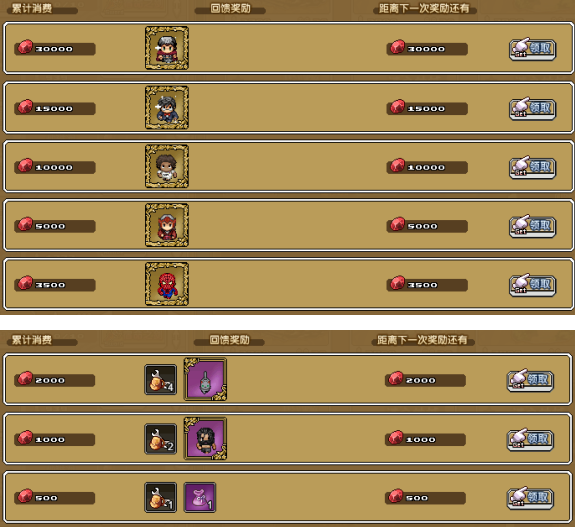Collect the 500 tier reward via 领取
The height and width of the screenshot is (527, 575).
[530, 498]
